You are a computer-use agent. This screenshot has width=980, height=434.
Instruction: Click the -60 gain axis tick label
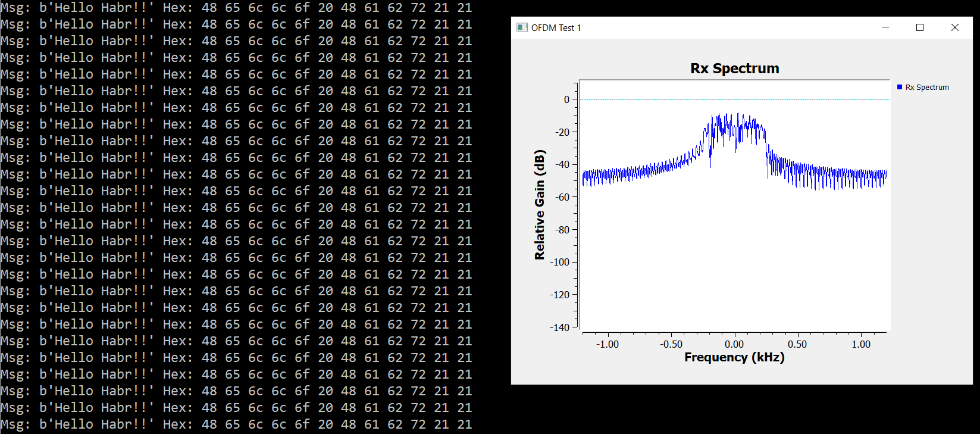[x=562, y=197]
